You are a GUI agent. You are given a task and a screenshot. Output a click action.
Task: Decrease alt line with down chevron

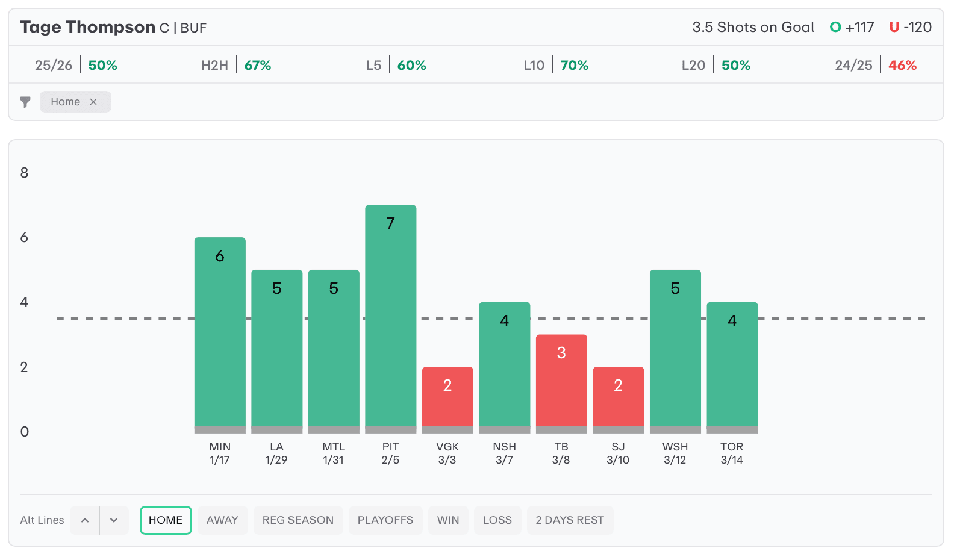coord(114,520)
